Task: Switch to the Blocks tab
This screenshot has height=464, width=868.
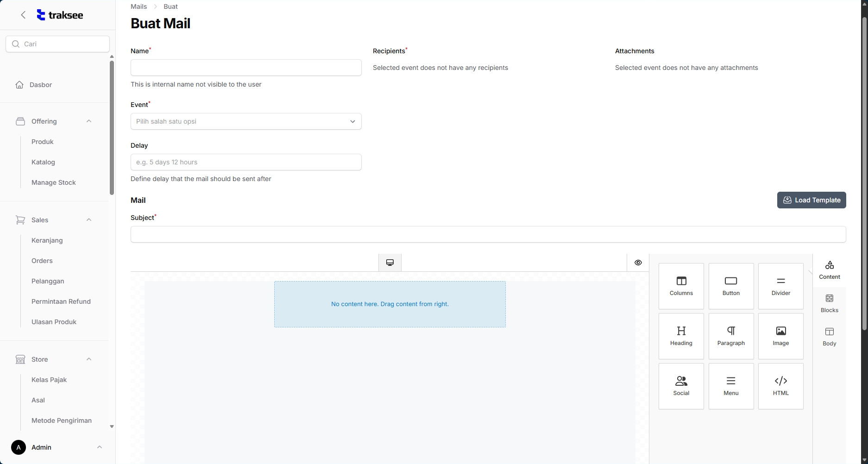Action: 829,303
